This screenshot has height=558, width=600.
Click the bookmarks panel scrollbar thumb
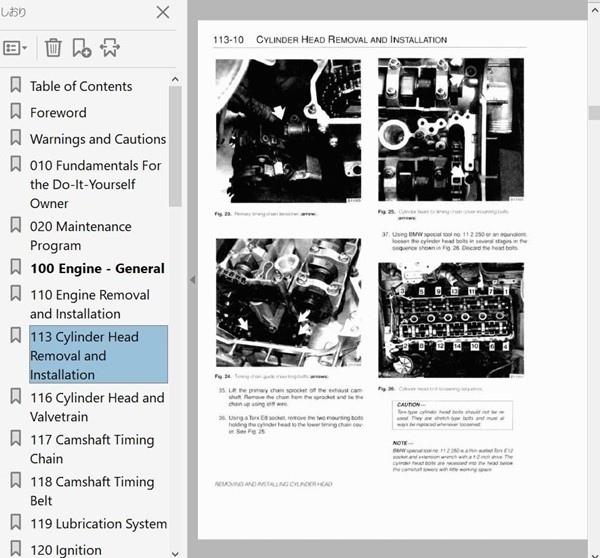click(x=175, y=146)
